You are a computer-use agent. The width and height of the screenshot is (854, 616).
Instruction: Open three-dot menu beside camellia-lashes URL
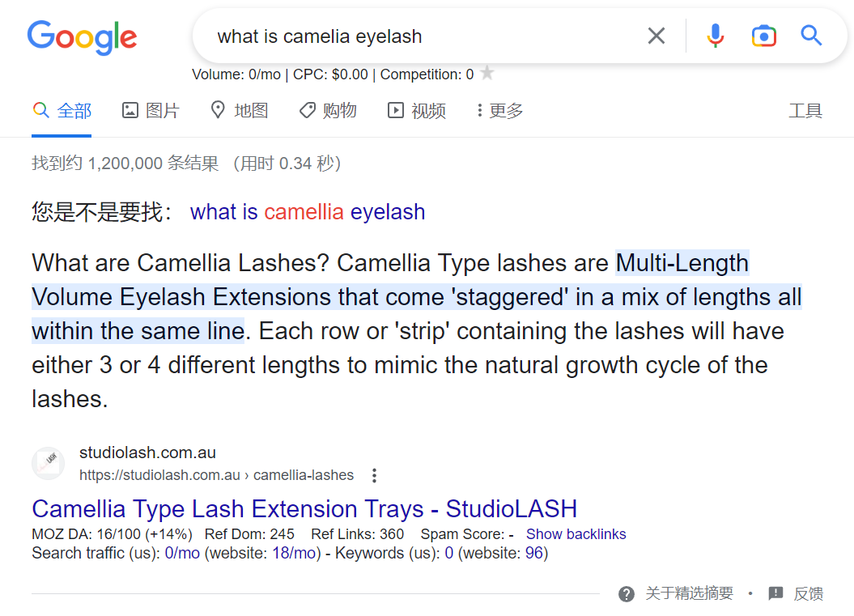point(374,475)
